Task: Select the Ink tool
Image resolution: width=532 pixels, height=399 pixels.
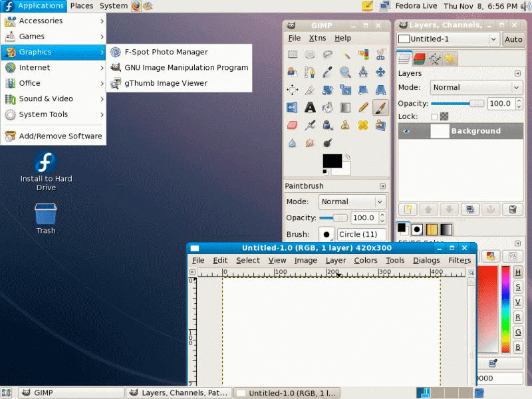Action: click(x=327, y=125)
